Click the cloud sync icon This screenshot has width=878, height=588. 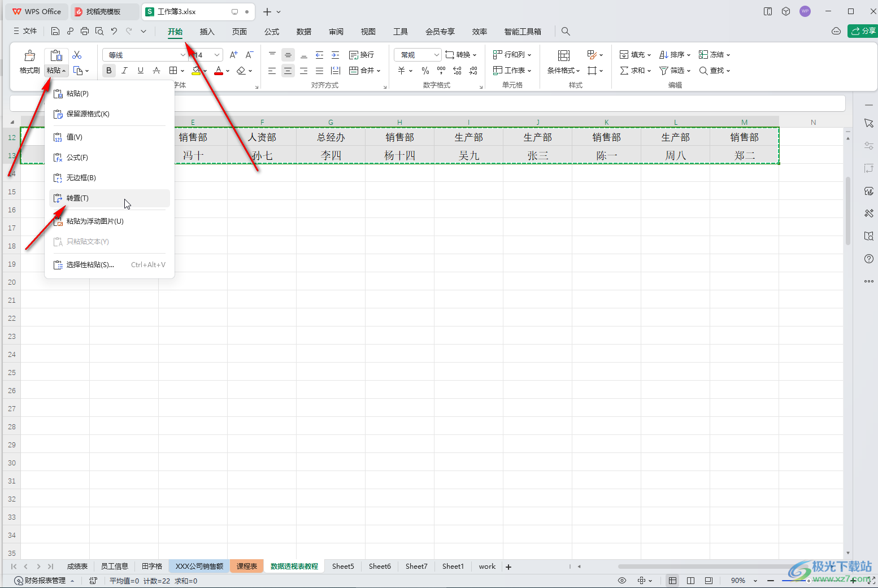[x=836, y=31]
